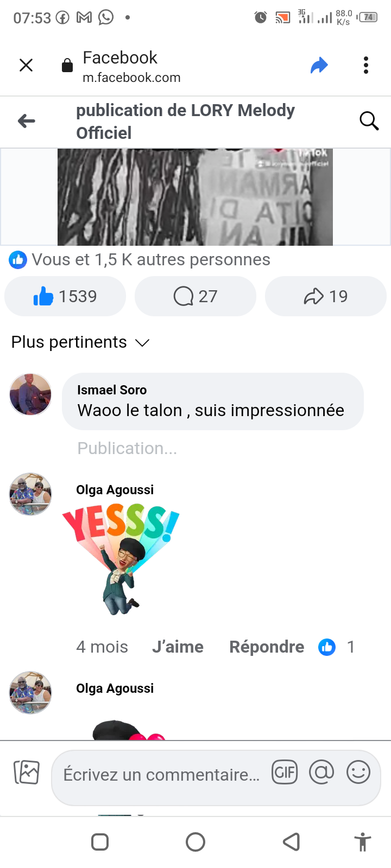Open the three-dot browser menu
Viewport: 391px width, 868px height.
pyautogui.click(x=366, y=66)
